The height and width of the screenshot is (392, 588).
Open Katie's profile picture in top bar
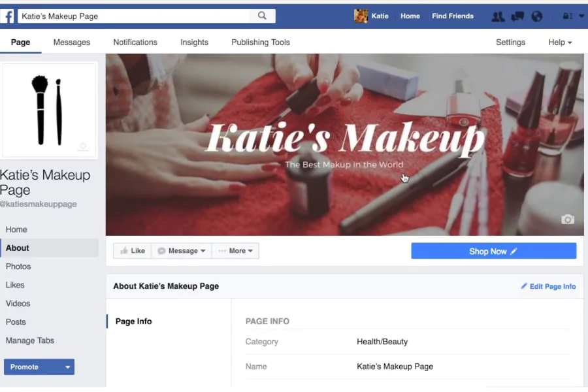click(361, 16)
